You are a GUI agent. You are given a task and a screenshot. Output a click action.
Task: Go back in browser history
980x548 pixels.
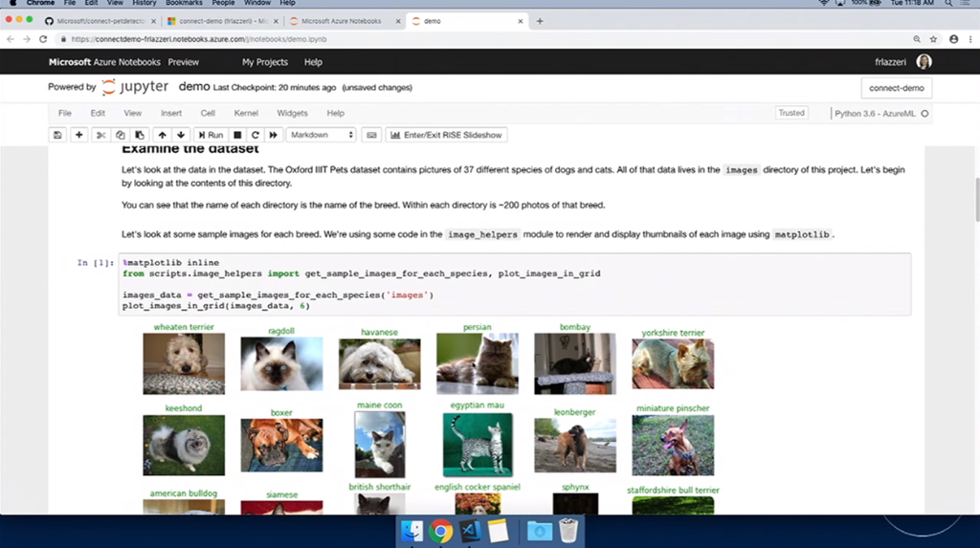pyautogui.click(x=10, y=39)
